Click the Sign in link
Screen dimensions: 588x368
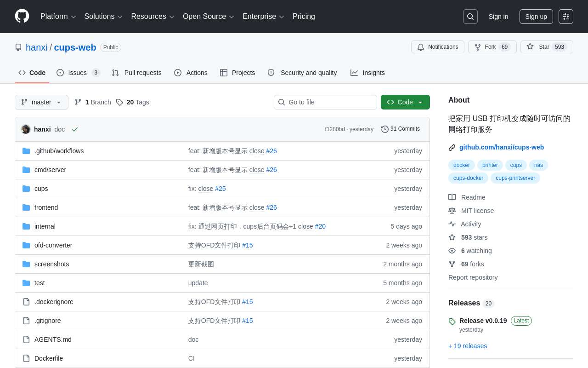point(498,17)
